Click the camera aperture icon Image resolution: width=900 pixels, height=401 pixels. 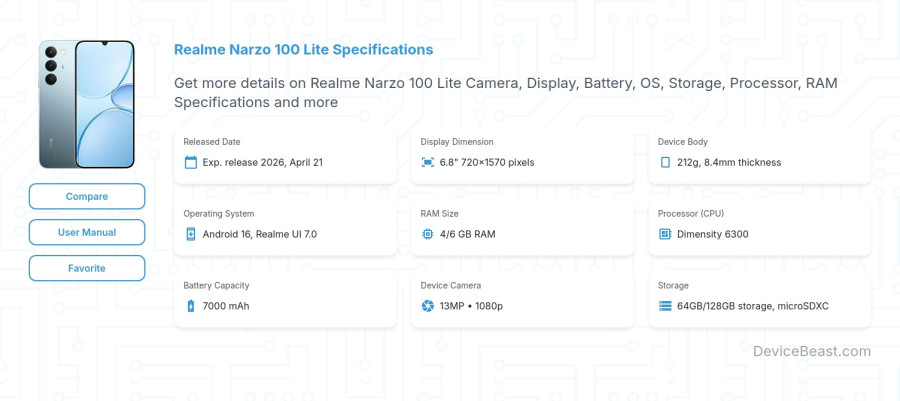(428, 306)
